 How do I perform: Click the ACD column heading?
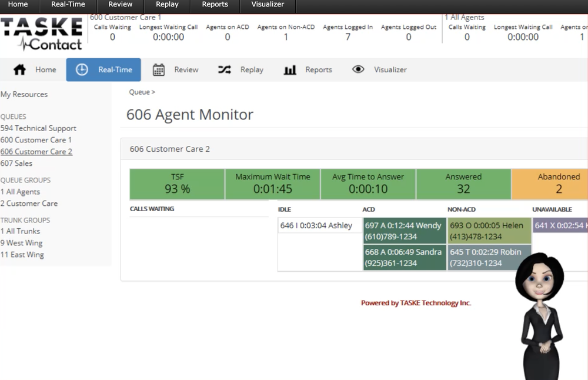[x=369, y=209]
